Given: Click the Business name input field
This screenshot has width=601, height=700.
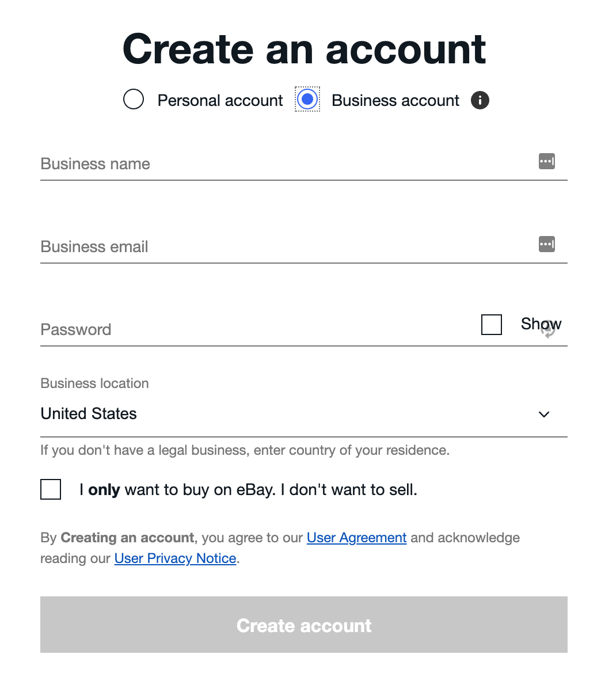Looking at the screenshot, I should (x=230, y=164).
